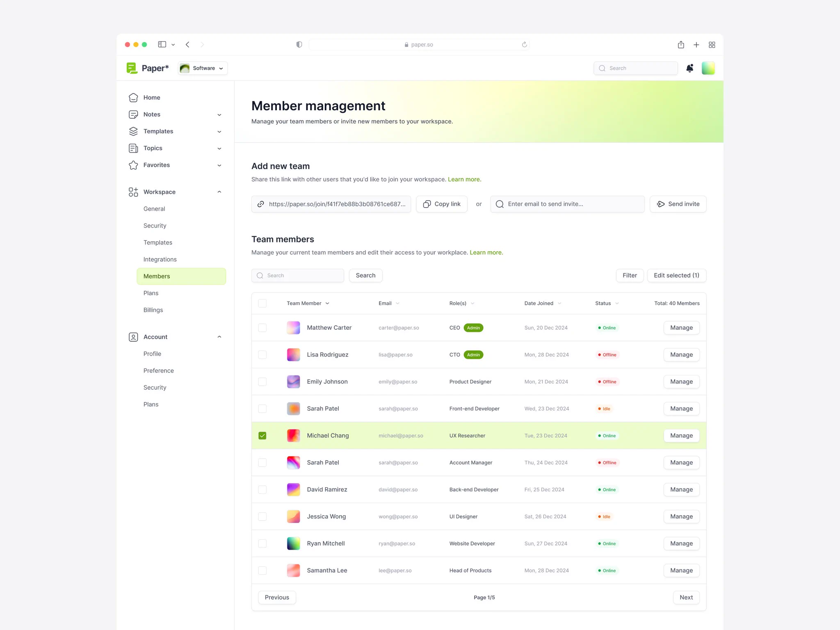Screen dimensions: 840x630
Task: Click the Account person icon
Action: [133, 337]
